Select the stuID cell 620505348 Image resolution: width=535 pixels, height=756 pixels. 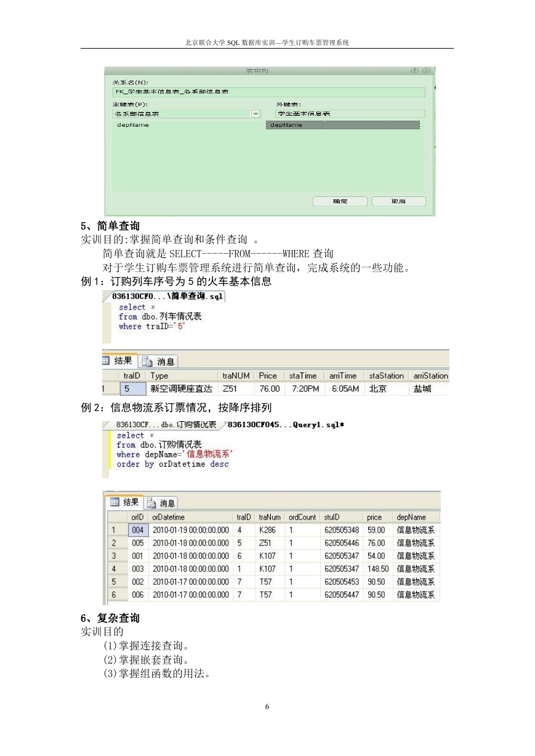(342, 530)
